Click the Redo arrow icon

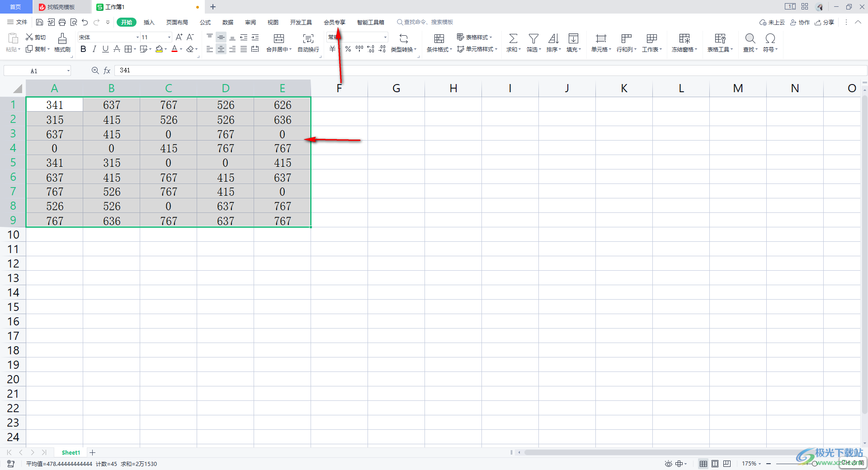[x=96, y=22]
